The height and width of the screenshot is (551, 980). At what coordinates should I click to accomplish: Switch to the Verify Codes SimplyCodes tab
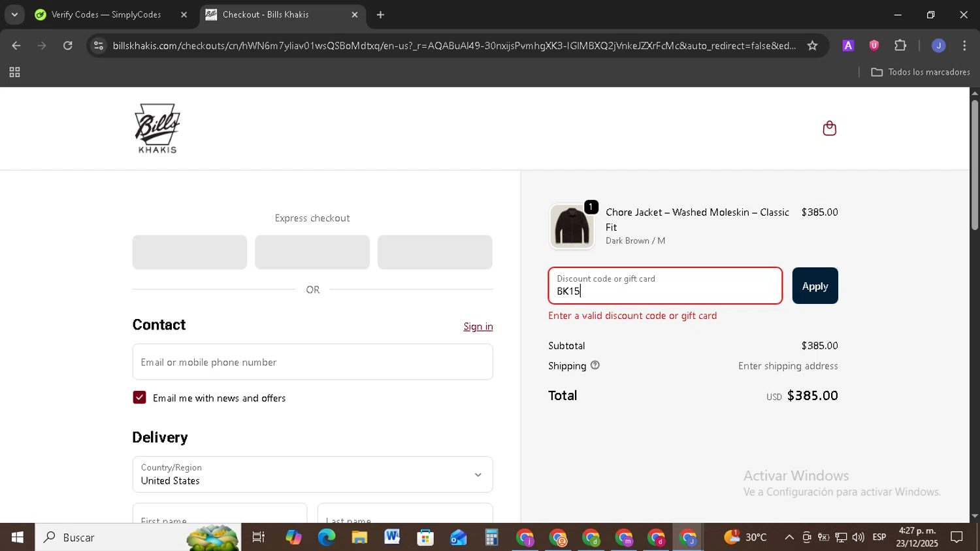click(x=106, y=14)
